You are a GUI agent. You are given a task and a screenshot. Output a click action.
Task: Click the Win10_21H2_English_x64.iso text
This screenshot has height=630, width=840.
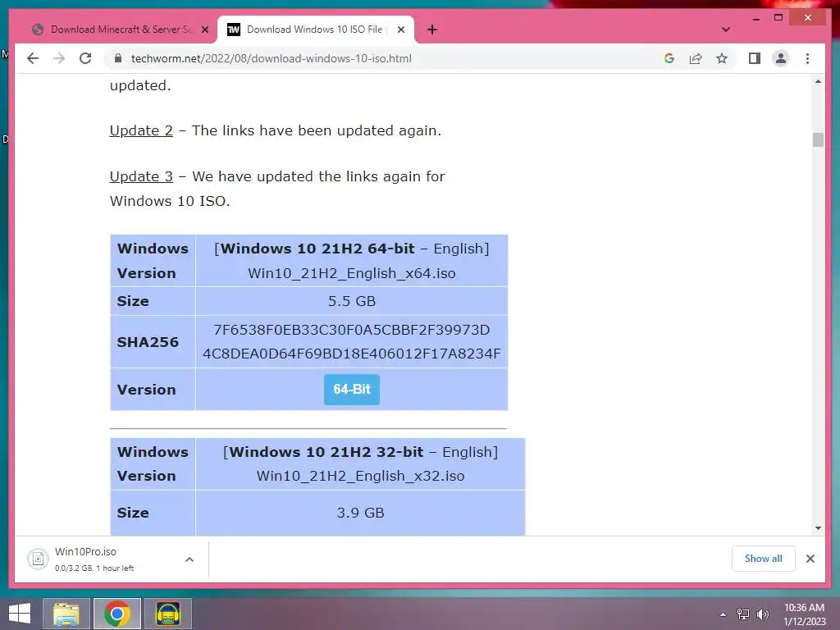click(x=351, y=273)
